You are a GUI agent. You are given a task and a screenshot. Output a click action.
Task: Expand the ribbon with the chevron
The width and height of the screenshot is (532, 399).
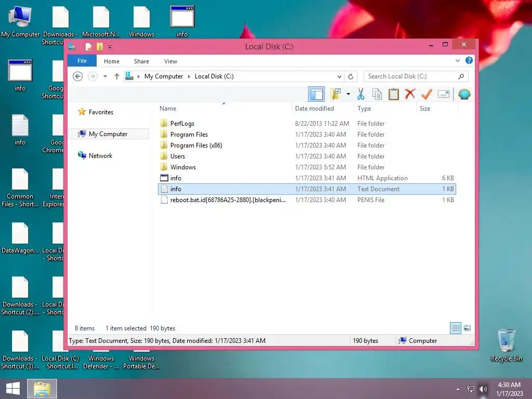click(457, 61)
